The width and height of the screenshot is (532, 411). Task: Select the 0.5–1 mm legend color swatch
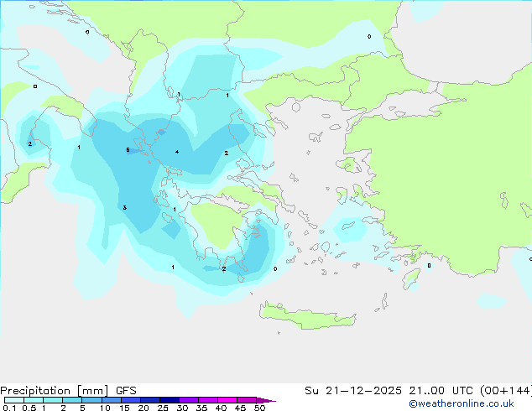(x=34, y=400)
